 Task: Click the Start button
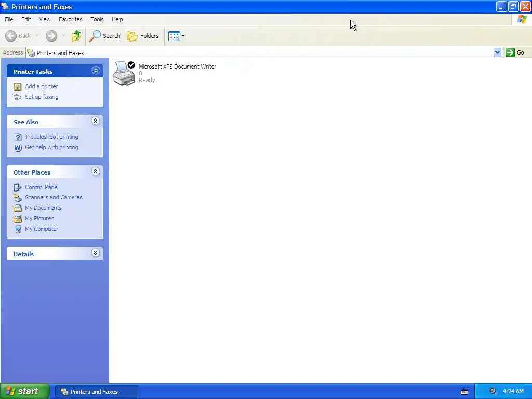point(25,391)
